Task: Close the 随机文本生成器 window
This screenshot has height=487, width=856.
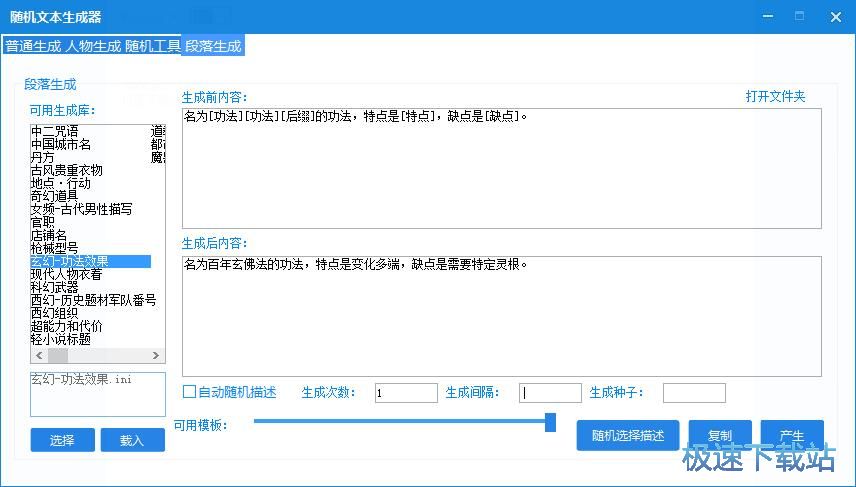Action: 836,16
